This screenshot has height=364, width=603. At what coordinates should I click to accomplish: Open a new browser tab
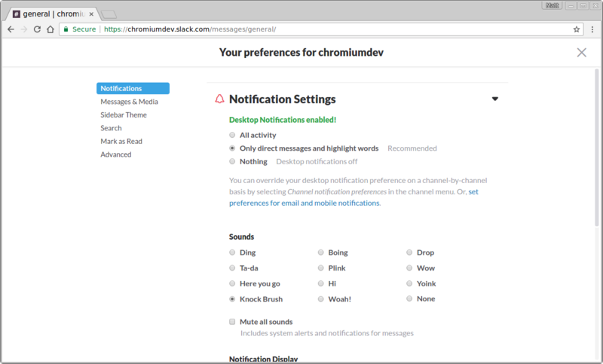(x=109, y=14)
